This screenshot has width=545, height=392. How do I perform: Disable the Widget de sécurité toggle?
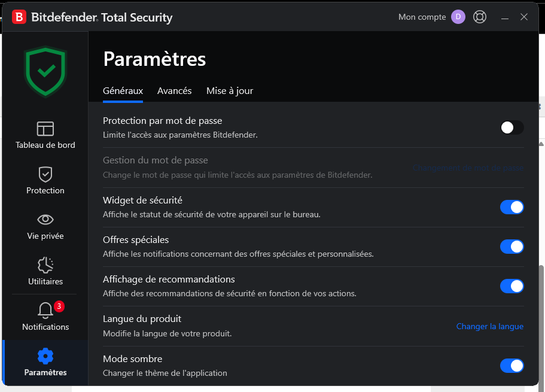coord(511,207)
